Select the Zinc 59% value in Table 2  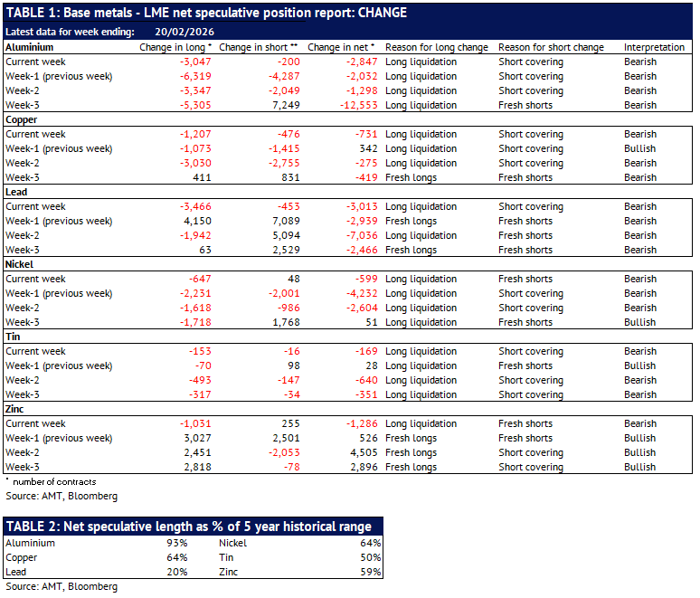tap(371, 573)
